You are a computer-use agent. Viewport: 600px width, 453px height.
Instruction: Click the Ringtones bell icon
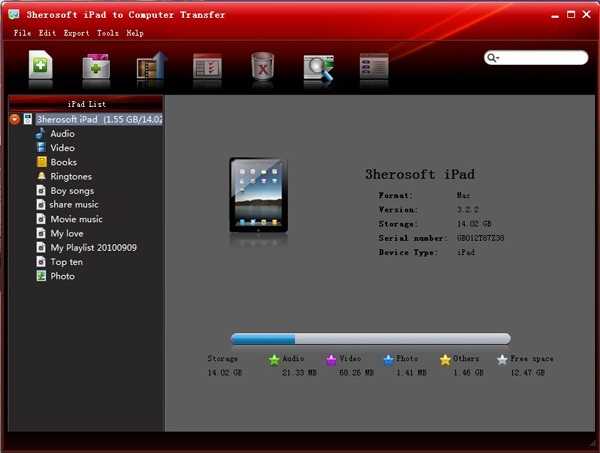(x=41, y=176)
